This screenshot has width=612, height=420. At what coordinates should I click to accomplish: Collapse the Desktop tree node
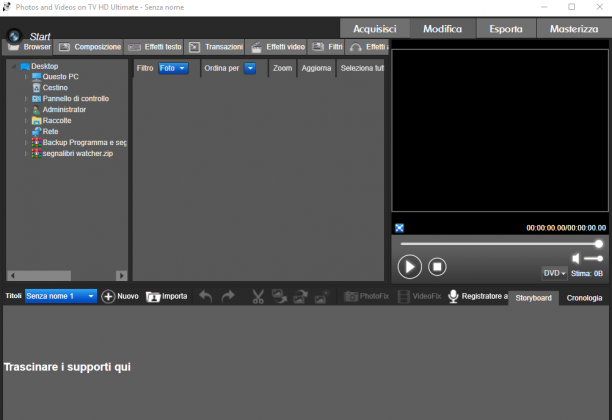click(x=14, y=66)
